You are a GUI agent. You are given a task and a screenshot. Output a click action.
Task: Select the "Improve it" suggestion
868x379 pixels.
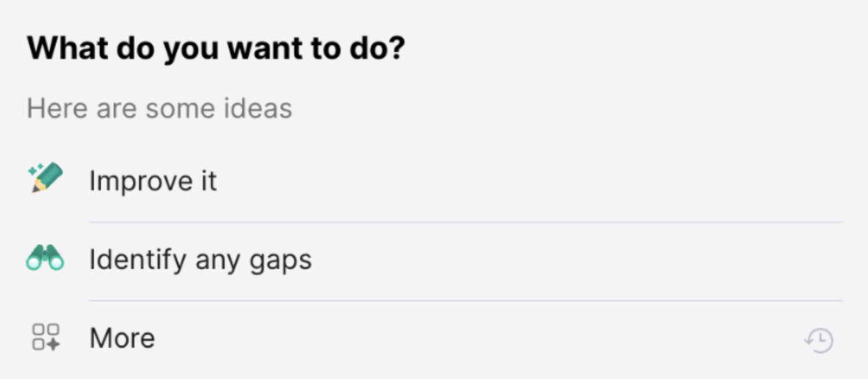click(153, 181)
